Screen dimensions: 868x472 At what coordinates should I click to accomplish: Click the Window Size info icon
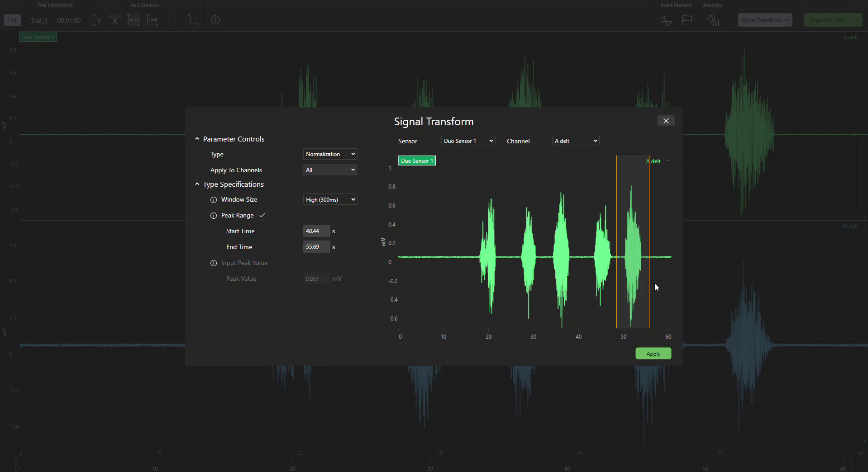coord(214,200)
